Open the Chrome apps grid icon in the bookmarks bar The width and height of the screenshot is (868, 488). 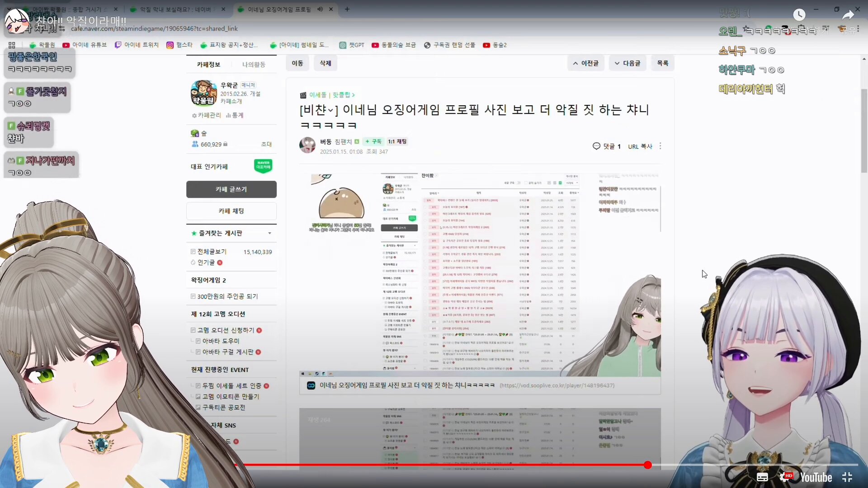12,45
